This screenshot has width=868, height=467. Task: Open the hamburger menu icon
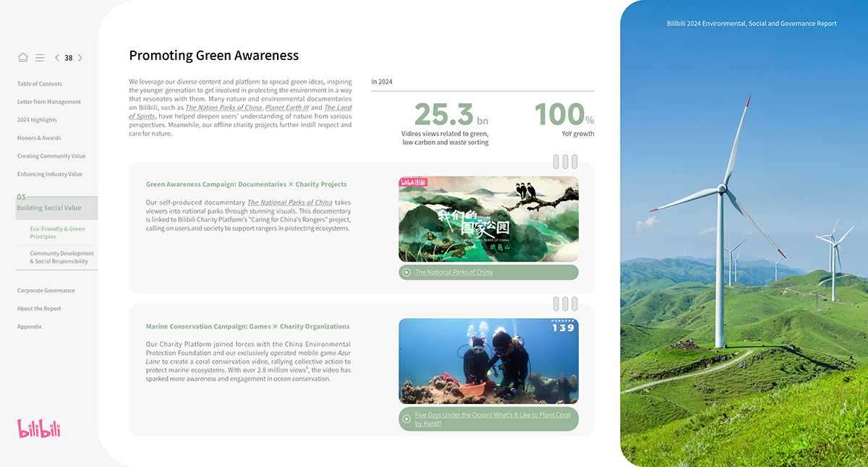[40, 58]
